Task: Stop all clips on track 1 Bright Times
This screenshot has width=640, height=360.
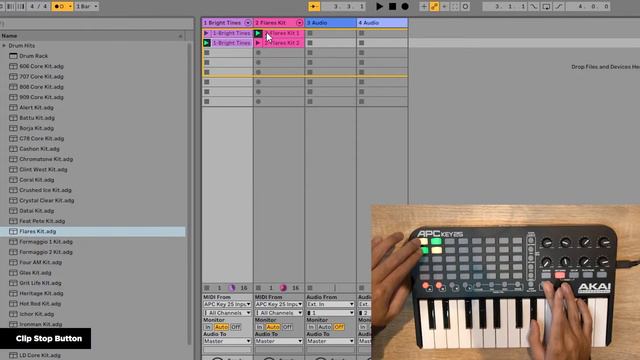Action: (207, 288)
